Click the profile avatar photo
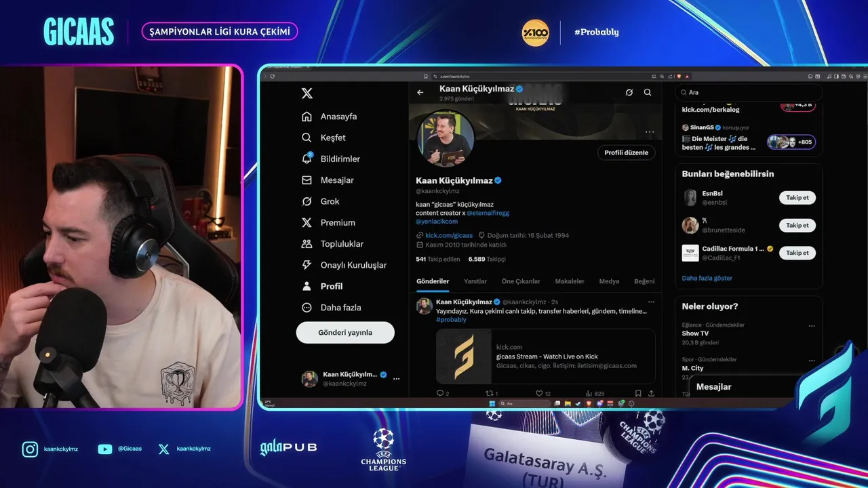The height and width of the screenshot is (488, 868). pos(445,139)
